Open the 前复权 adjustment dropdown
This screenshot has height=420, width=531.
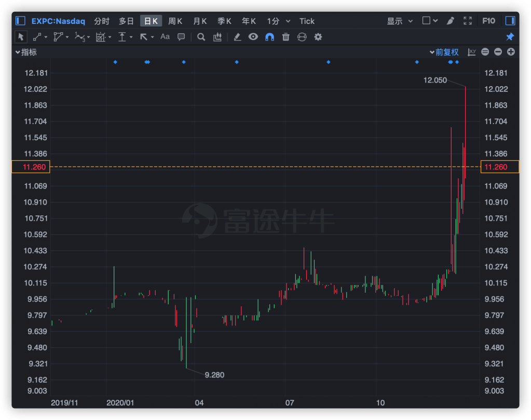tap(444, 52)
